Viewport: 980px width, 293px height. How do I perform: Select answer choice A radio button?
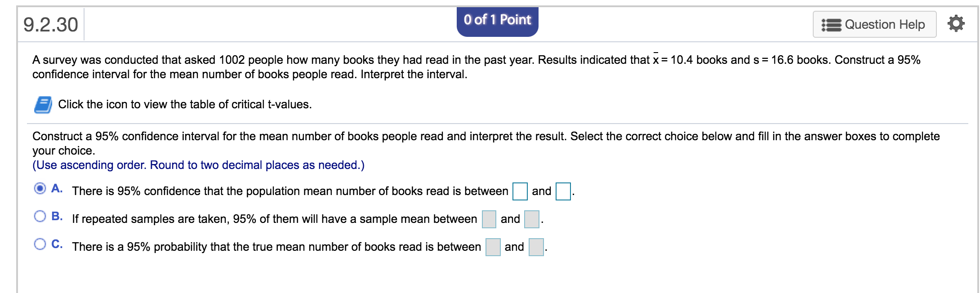40,188
